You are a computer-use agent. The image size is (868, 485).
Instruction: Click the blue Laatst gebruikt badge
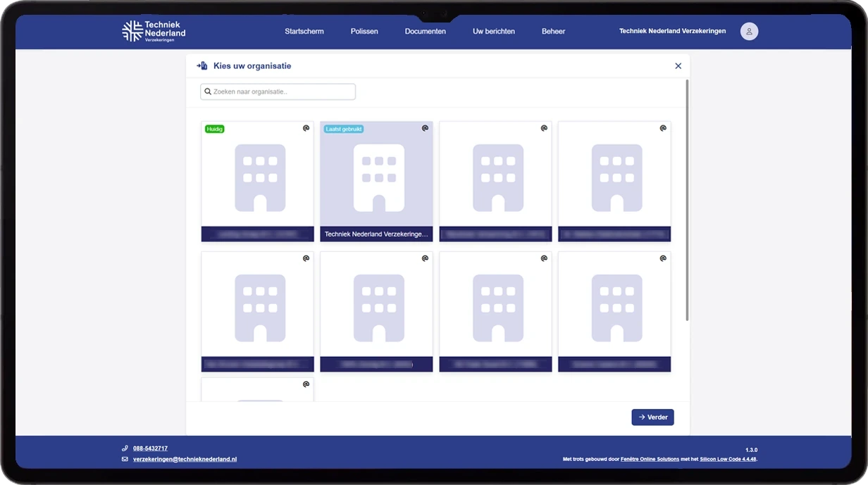point(344,129)
